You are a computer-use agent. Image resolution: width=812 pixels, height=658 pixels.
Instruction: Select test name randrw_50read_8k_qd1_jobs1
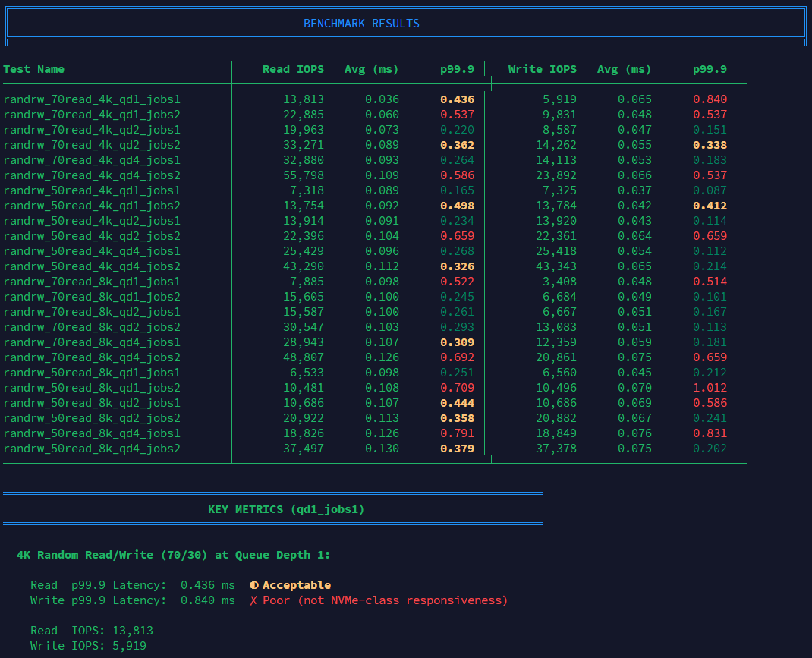(x=92, y=373)
